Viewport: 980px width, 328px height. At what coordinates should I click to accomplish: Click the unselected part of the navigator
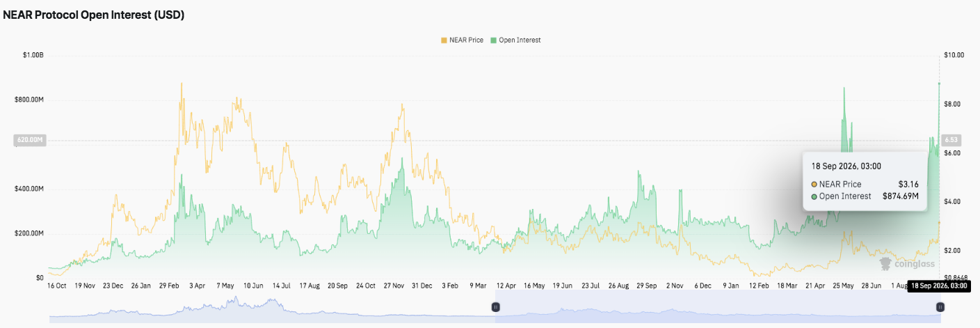(x=272, y=307)
